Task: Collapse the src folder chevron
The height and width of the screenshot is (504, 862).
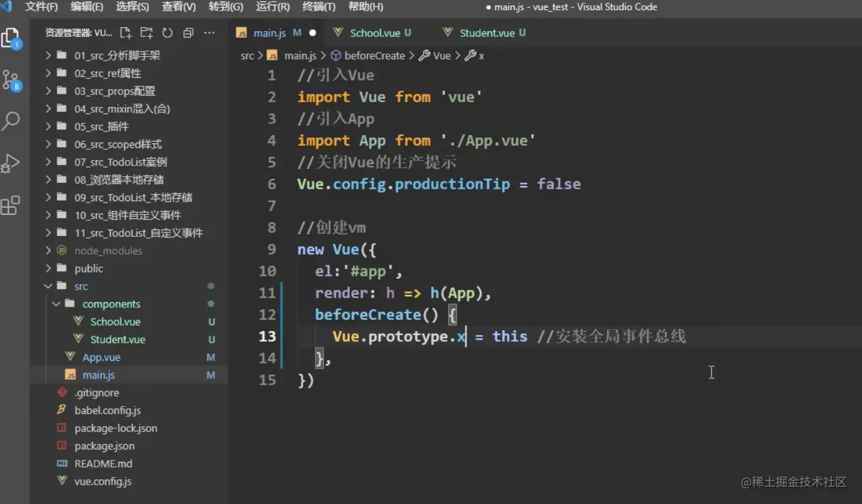Action: coord(48,286)
